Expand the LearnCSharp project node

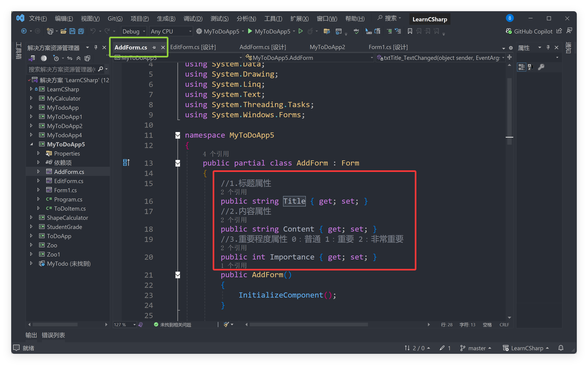click(31, 89)
